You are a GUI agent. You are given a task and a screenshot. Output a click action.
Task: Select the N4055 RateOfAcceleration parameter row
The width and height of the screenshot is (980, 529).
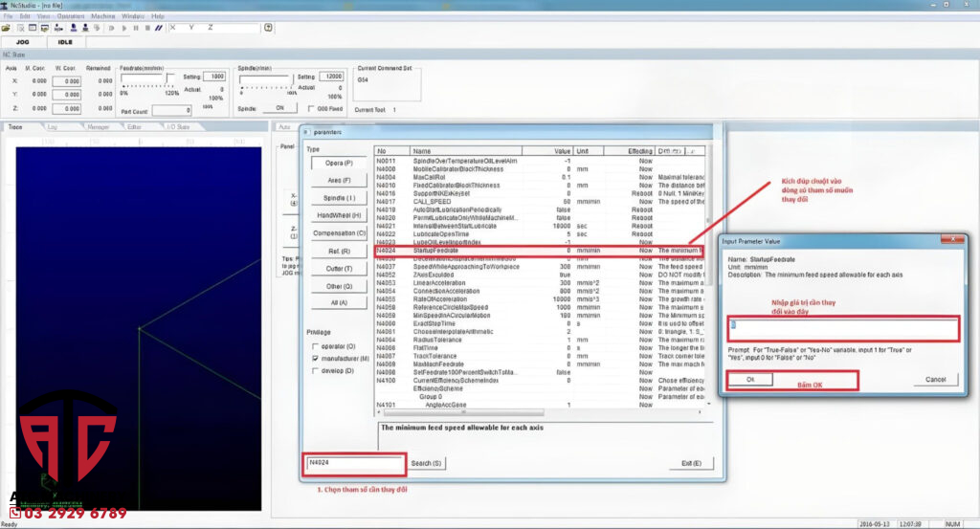(479, 299)
